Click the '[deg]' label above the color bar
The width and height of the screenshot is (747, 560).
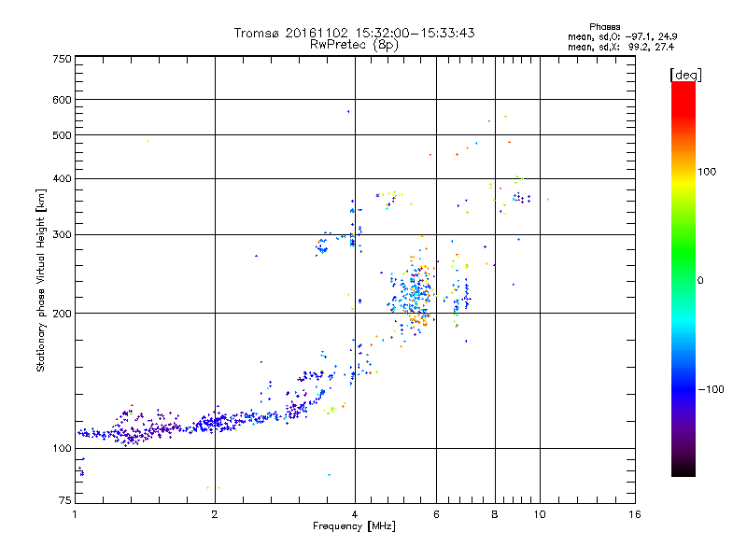click(685, 75)
